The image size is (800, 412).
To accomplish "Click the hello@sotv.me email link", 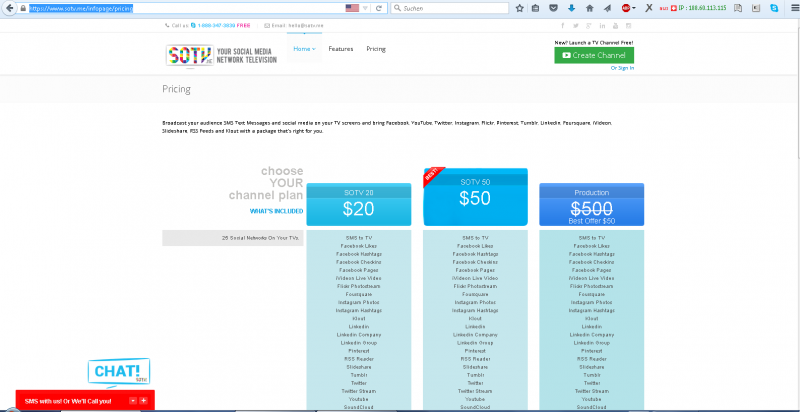I will [305, 25].
